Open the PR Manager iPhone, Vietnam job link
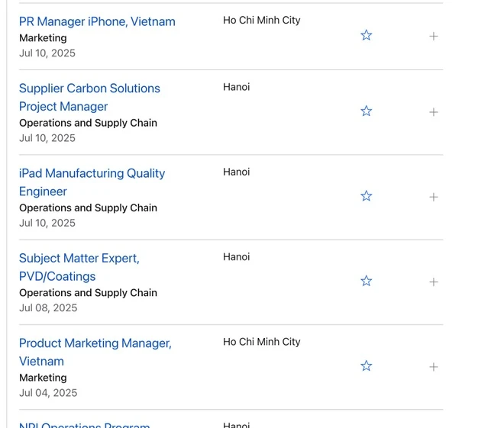The image size is (504, 428). tap(97, 21)
